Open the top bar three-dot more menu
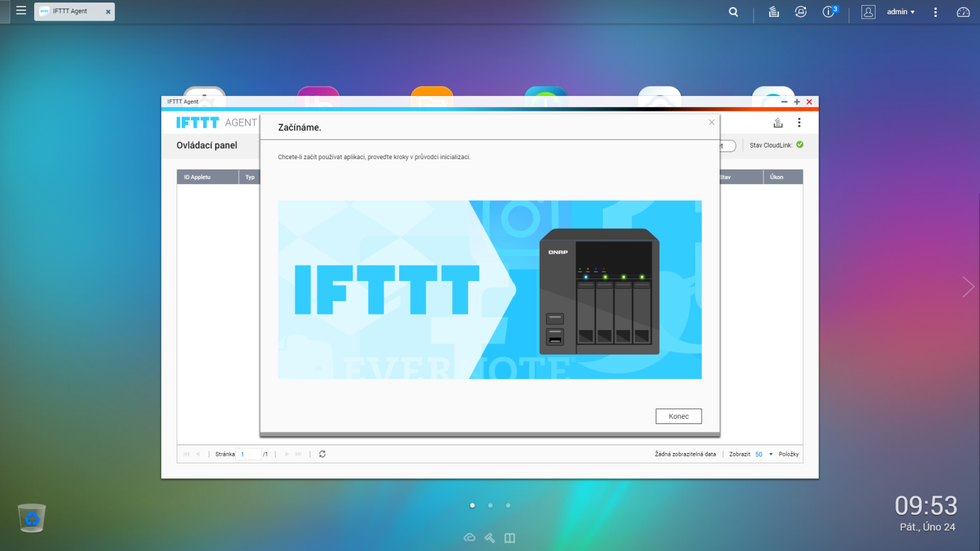Screen dimensions: 980x551 point(936,12)
